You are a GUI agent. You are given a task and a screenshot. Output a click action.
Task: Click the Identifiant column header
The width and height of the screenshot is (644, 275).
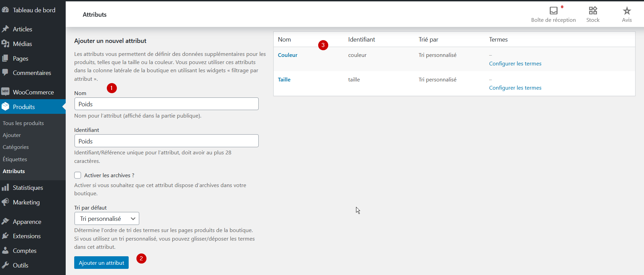(x=361, y=40)
